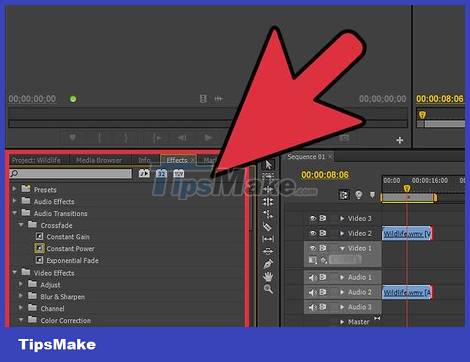The image size is (470, 362).
Task: Mute the Audio 2 track speaker
Action: tap(313, 292)
